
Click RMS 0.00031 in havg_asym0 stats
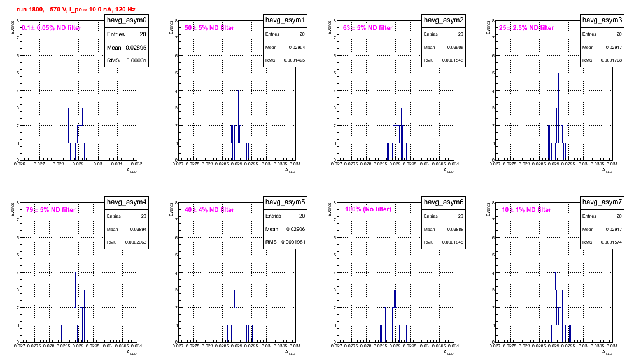point(127,60)
